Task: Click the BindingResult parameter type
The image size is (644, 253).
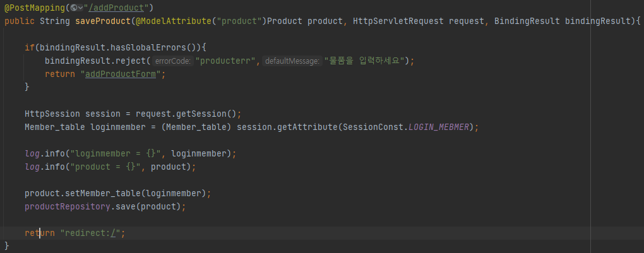Action: [527, 21]
